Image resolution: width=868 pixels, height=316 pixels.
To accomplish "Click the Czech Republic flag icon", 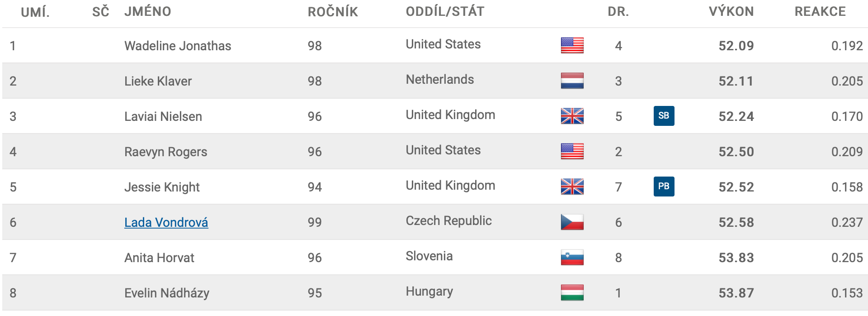I will click(572, 222).
